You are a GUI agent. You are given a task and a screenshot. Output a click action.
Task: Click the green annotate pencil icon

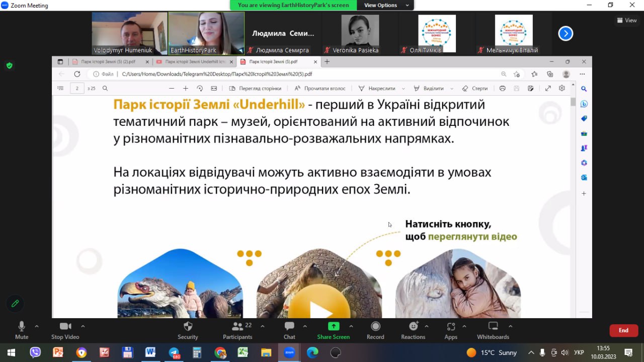click(15, 303)
